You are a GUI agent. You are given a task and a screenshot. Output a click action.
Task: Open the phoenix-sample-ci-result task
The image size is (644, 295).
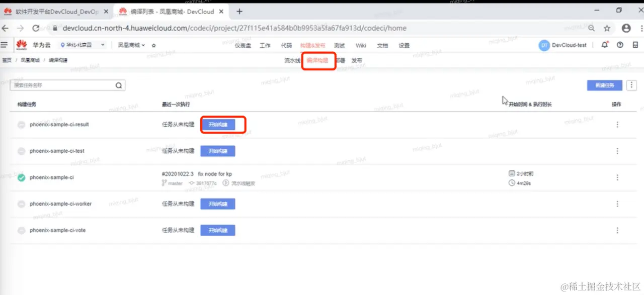59,124
